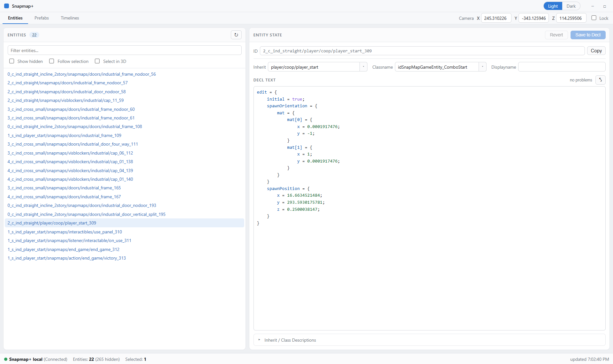
Task: Click 'Entities: 22 (265 hidden)' status text
Action: (x=96, y=359)
